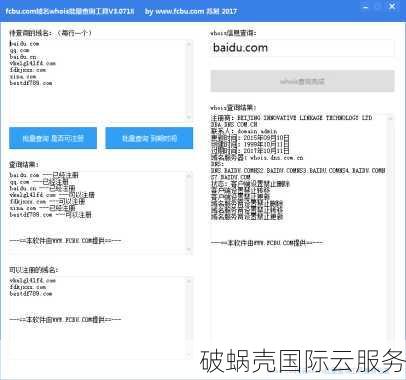
Task: Click result line 'fdkjxxx.com ——可以注册'
Action: coord(47,202)
